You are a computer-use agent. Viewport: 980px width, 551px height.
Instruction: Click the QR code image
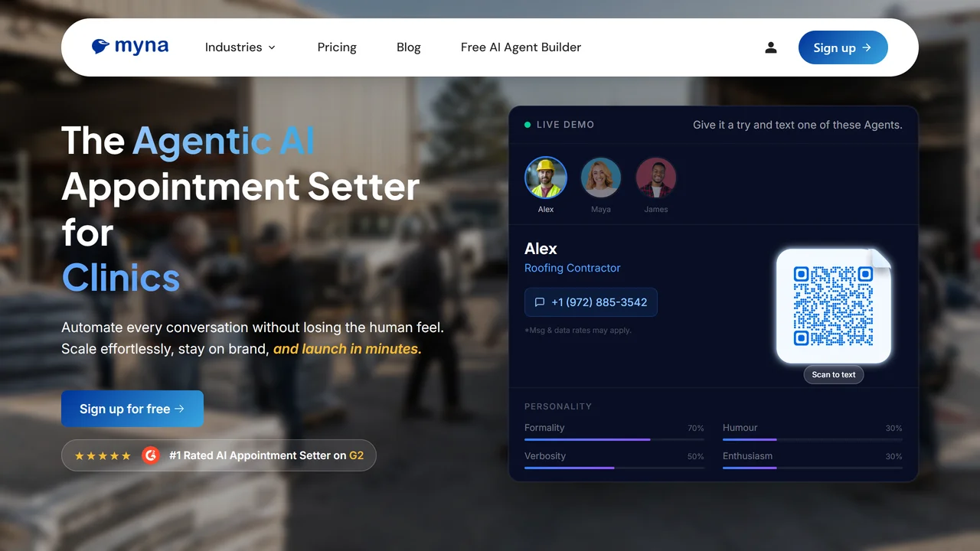point(834,305)
